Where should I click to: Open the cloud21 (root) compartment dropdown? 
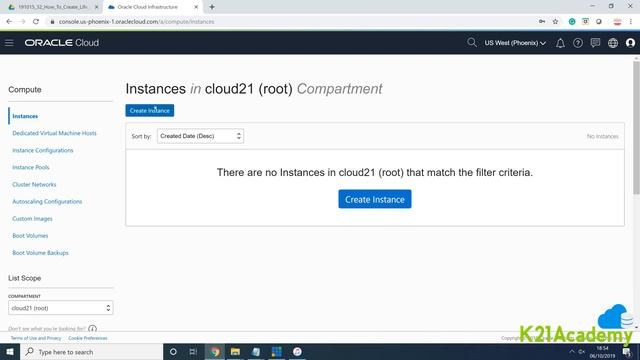click(x=60, y=308)
